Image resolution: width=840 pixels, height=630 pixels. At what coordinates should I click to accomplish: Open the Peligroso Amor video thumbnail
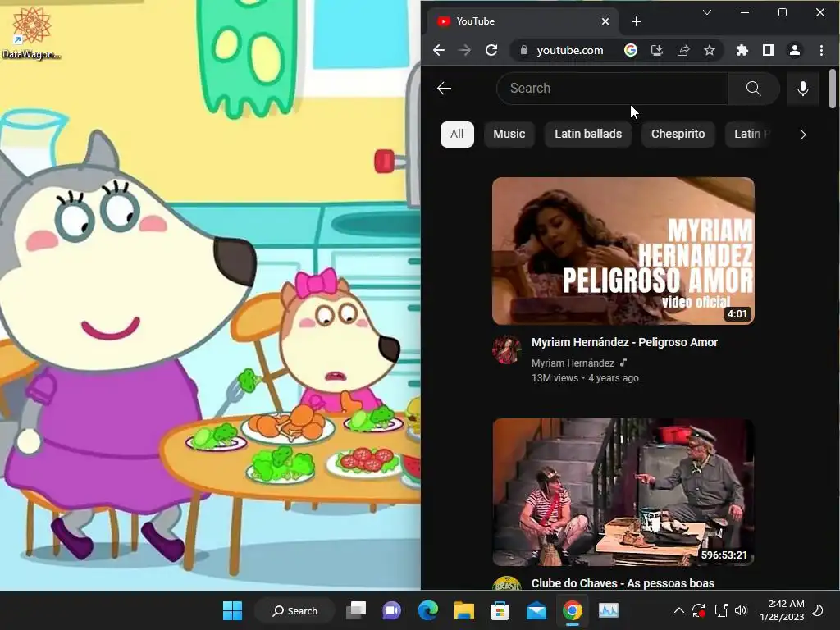coord(623,251)
